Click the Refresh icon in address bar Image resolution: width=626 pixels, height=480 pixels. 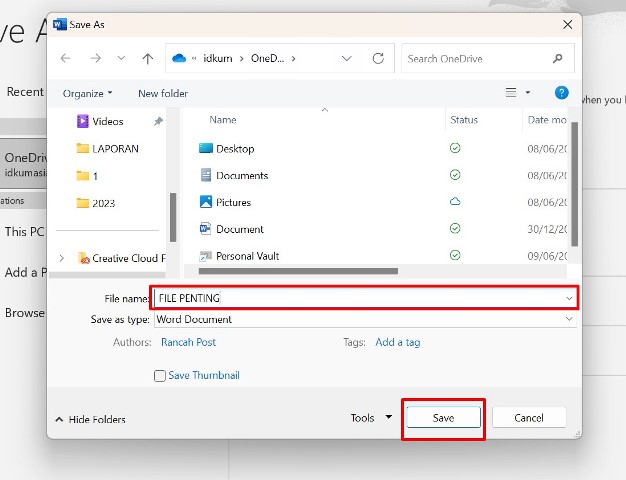376,59
